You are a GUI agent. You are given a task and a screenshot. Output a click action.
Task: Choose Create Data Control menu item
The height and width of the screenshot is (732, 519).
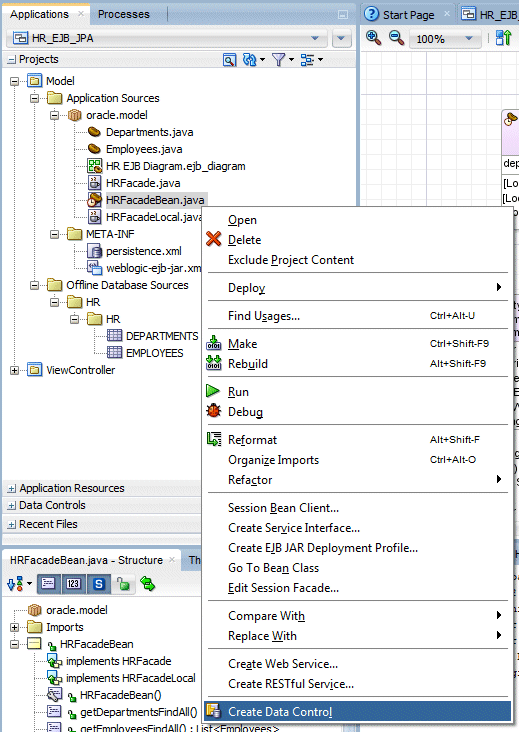pyautogui.click(x=358, y=712)
